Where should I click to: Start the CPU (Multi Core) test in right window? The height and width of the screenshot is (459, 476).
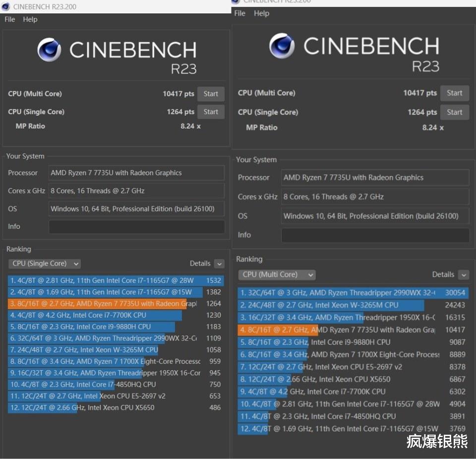point(455,93)
